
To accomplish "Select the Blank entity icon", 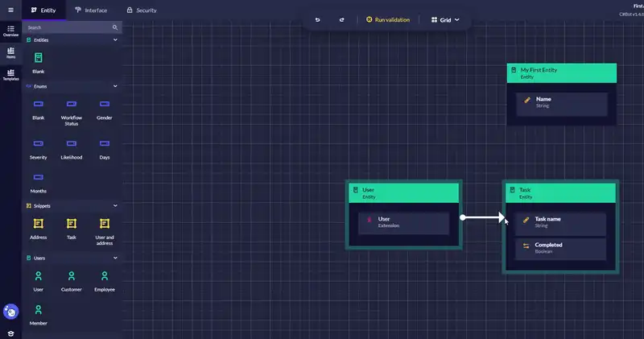I will 39,58.
